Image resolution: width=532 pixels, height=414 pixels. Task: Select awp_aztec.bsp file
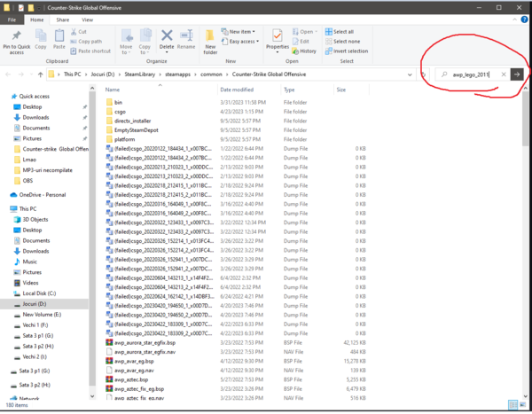click(x=131, y=379)
